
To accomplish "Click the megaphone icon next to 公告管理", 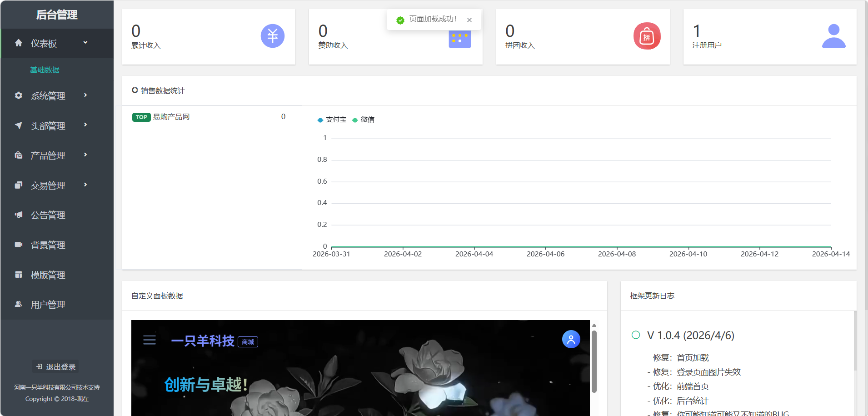I will pyautogui.click(x=18, y=215).
